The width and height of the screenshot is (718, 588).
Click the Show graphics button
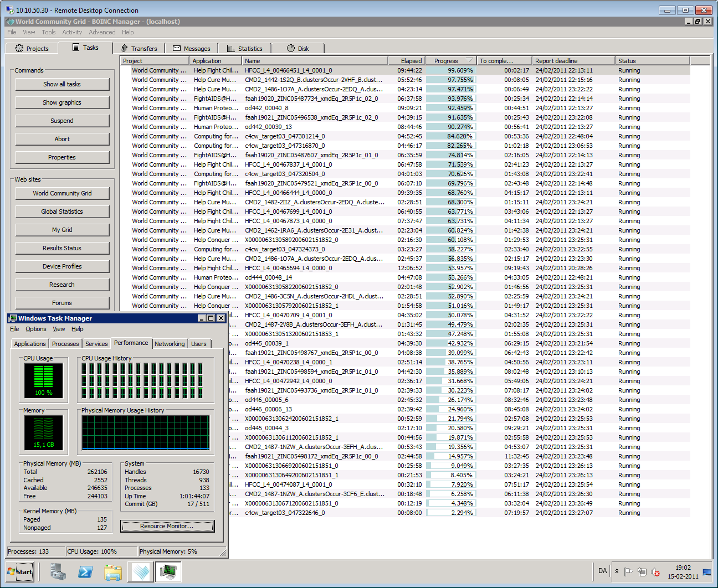pyautogui.click(x=62, y=102)
